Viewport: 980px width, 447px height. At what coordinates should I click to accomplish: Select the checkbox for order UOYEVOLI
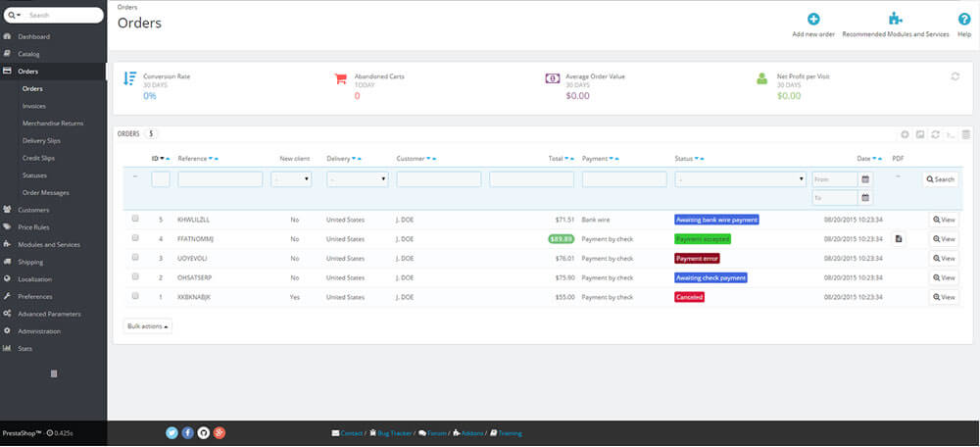(x=135, y=258)
